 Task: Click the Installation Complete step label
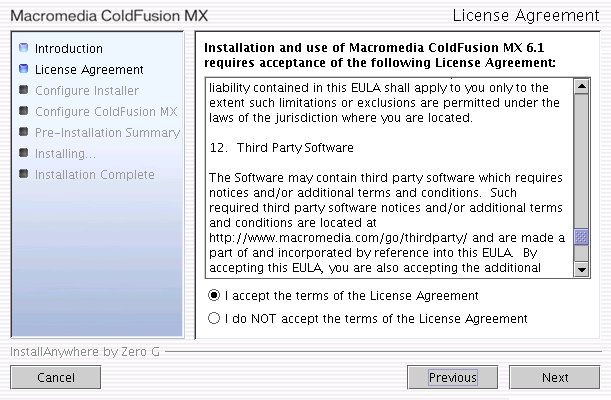point(95,175)
